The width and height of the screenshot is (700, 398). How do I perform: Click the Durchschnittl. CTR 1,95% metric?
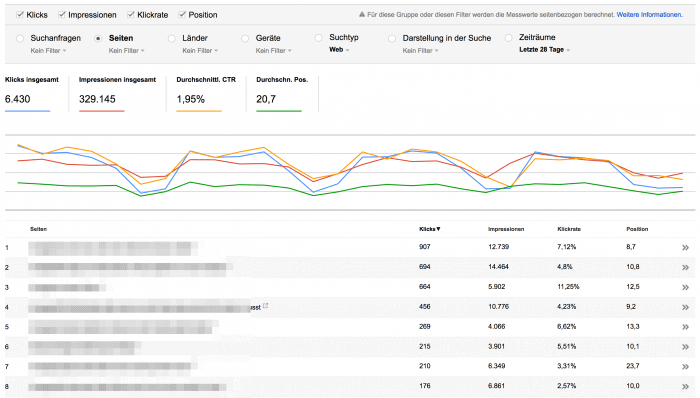206,93
